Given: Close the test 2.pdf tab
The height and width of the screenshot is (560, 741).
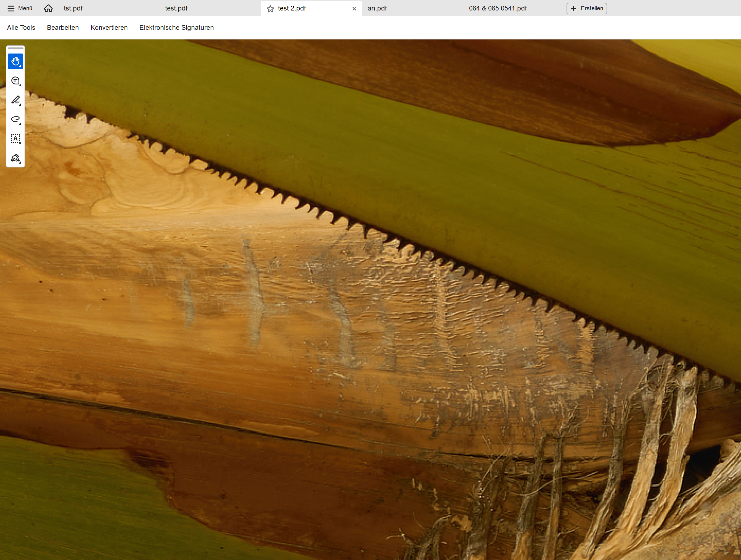Looking at the screenshot, I should 354,9.
